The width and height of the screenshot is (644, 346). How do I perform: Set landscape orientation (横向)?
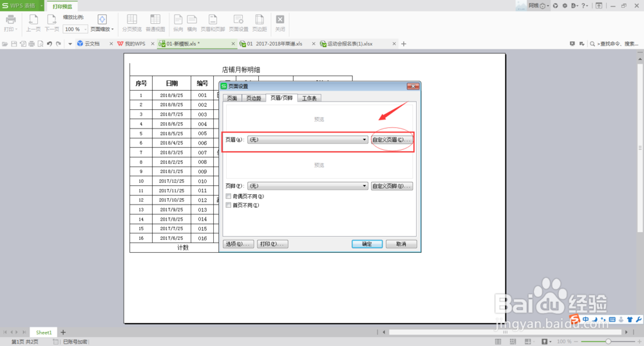click(192, 23)
